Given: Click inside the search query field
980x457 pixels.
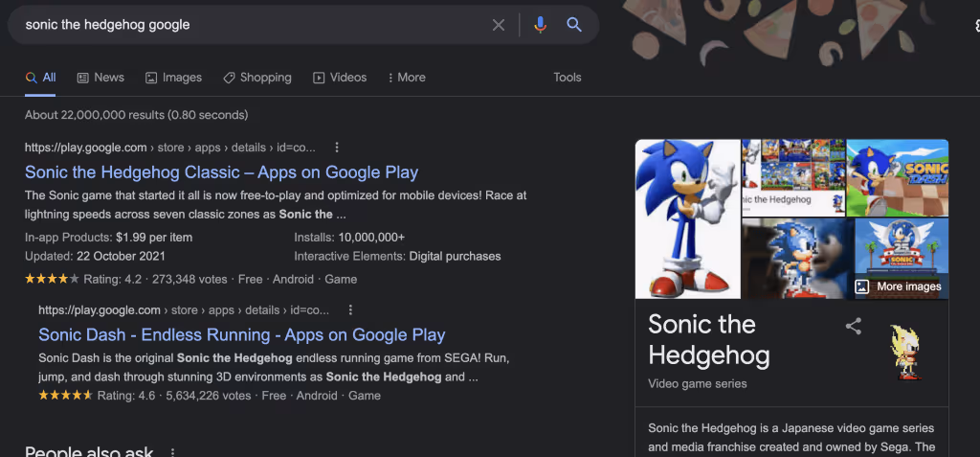Looking at the screenshot, I should pyautogui.click(x=250, y=25).
